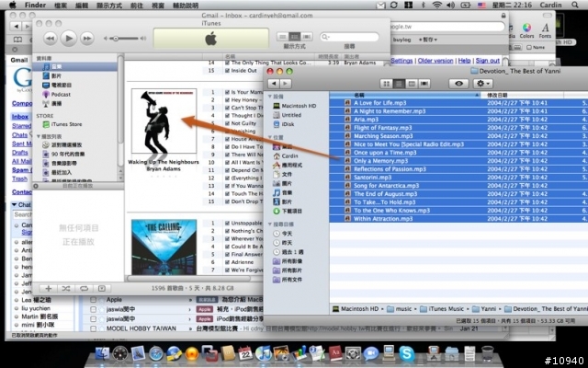Select The Calling album cover
The image size is (588, 368).
[164, 247]
